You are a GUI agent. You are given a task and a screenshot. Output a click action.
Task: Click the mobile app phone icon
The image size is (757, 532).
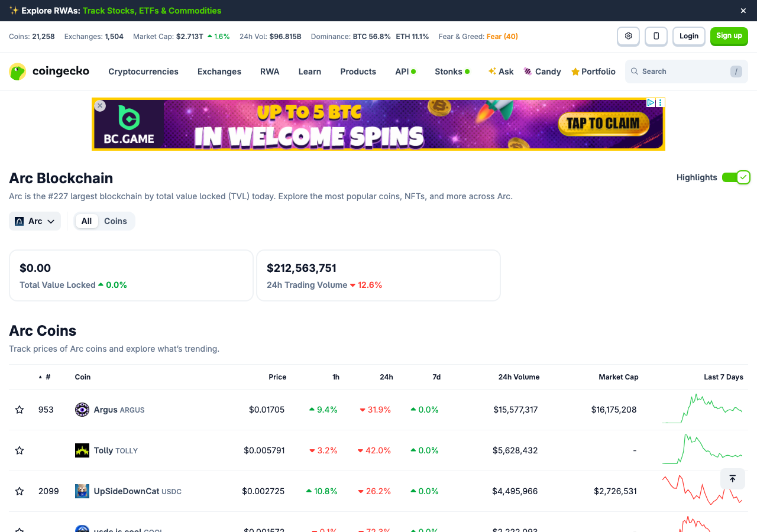click(656, 36)
